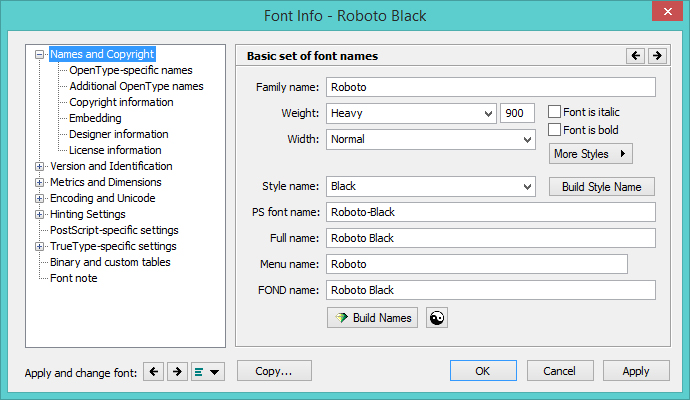690x400 pixels.
Task: Click the Cancel button
Action: (x=560, y=371)
